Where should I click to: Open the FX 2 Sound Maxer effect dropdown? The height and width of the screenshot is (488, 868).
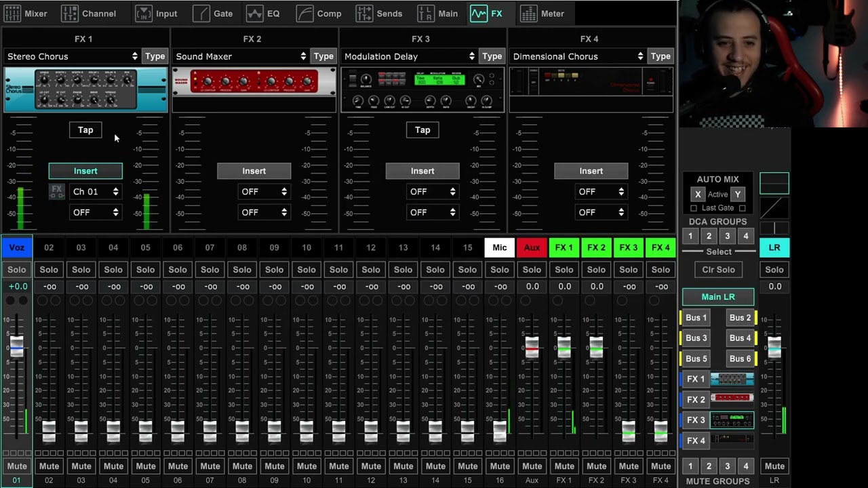point(241,56)
